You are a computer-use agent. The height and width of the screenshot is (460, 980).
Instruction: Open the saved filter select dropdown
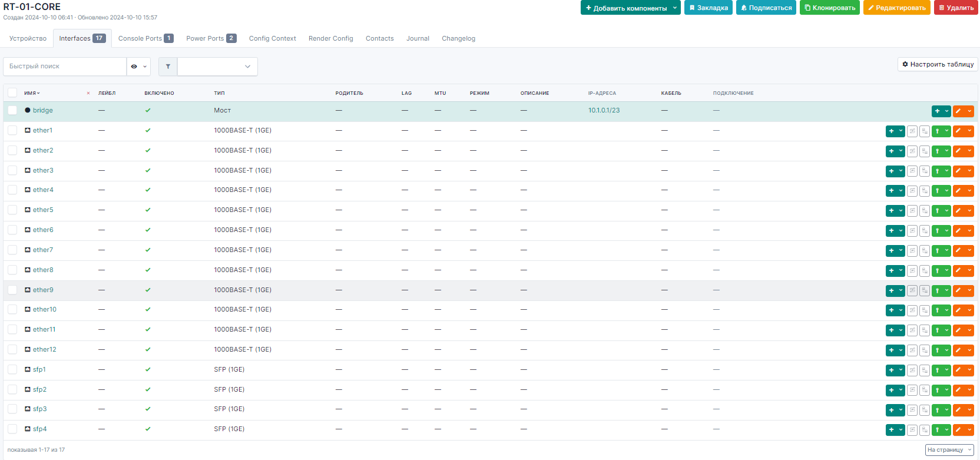(x=217, y=67)
